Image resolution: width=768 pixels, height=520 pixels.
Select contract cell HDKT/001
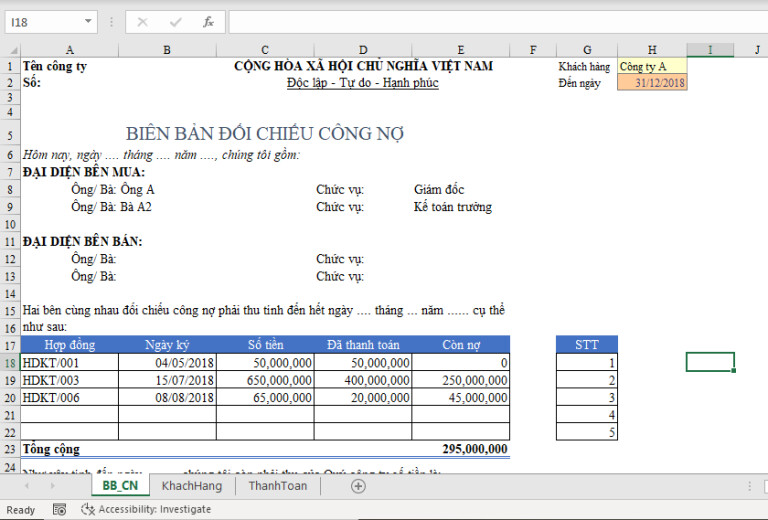tap(70, 363)
